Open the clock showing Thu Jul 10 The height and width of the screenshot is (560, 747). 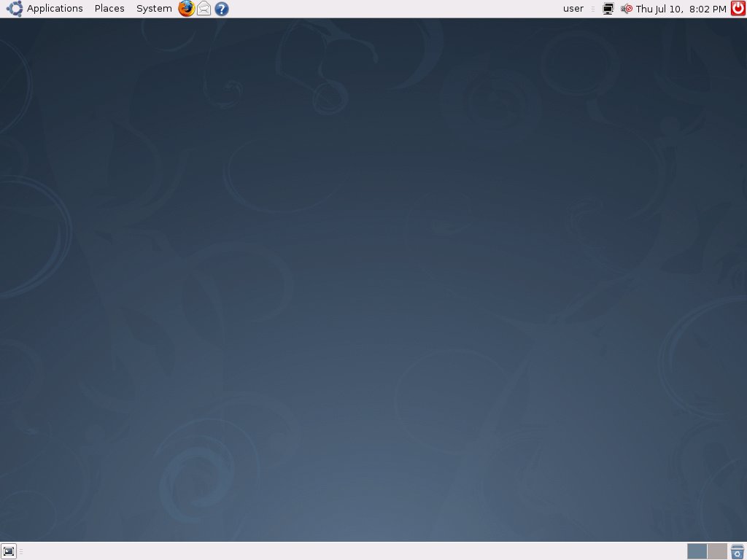click(681, 9)
